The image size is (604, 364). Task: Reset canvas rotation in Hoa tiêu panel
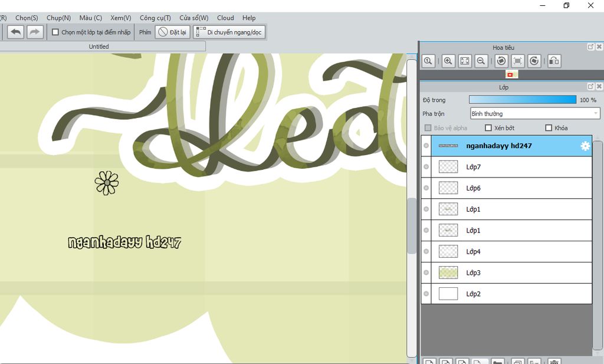(518, 61)
